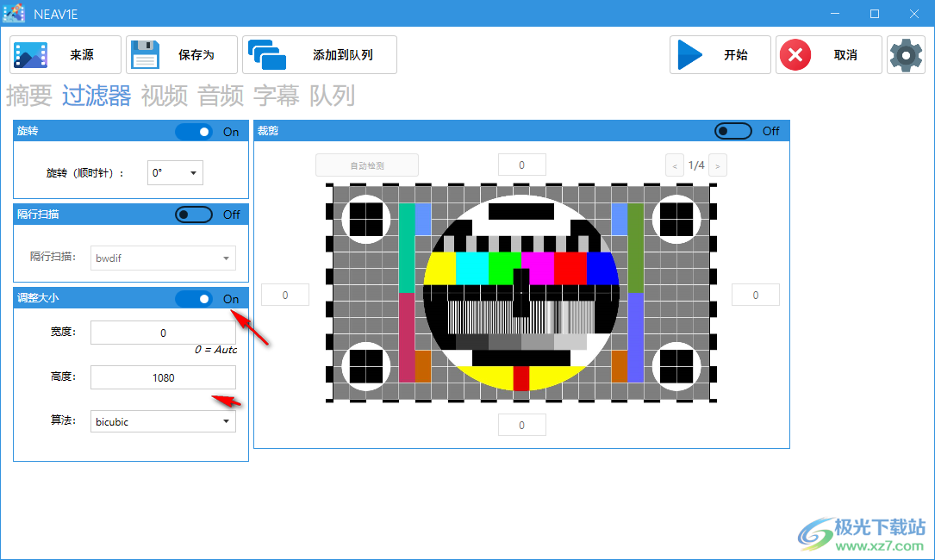Click the test pattern preview image
Viewport: 935px width, 560px height.
[x=521, y=293]
